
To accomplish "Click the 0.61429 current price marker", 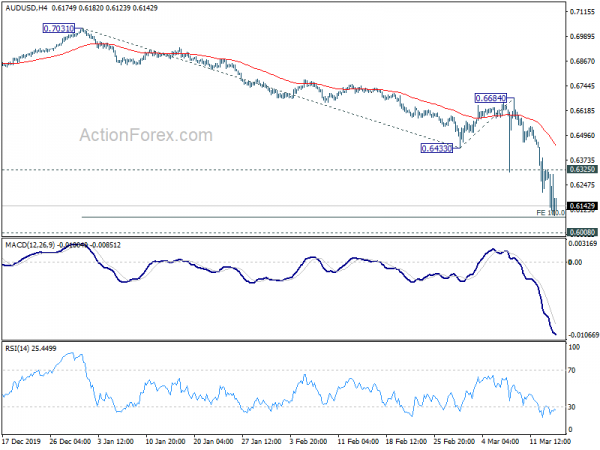I will coord(582,206).
